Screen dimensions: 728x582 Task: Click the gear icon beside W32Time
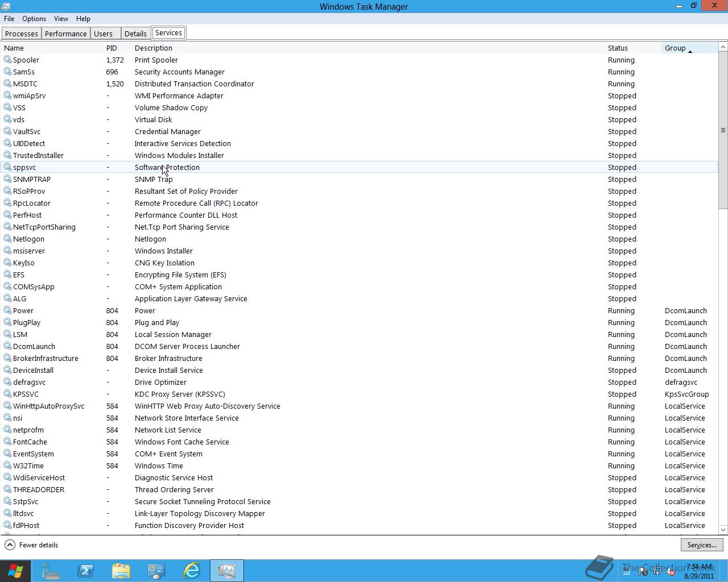point(7,465)
